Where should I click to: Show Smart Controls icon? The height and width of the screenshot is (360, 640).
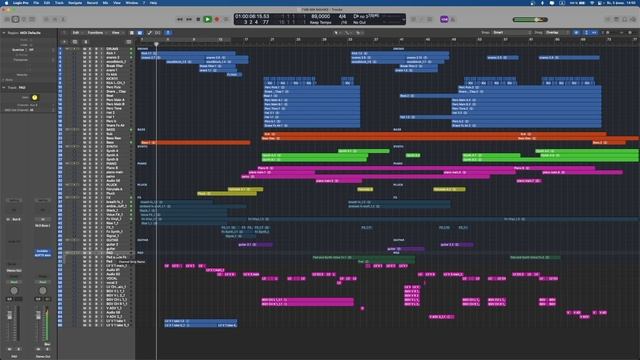pos(46,19)
